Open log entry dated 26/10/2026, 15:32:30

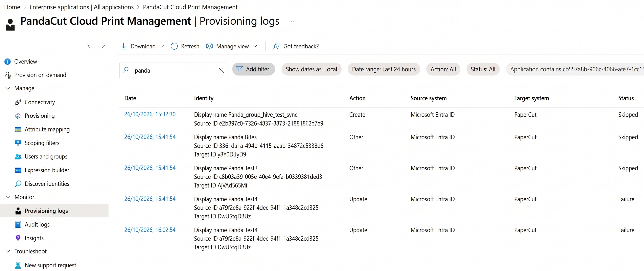[x=150, y=114]
